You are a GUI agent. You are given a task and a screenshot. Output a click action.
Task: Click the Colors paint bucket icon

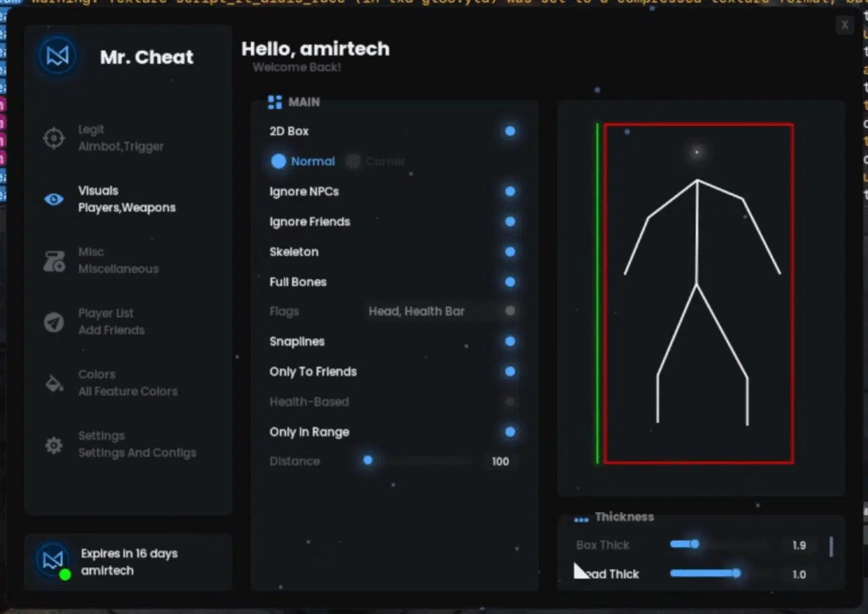tap(54, 382)
